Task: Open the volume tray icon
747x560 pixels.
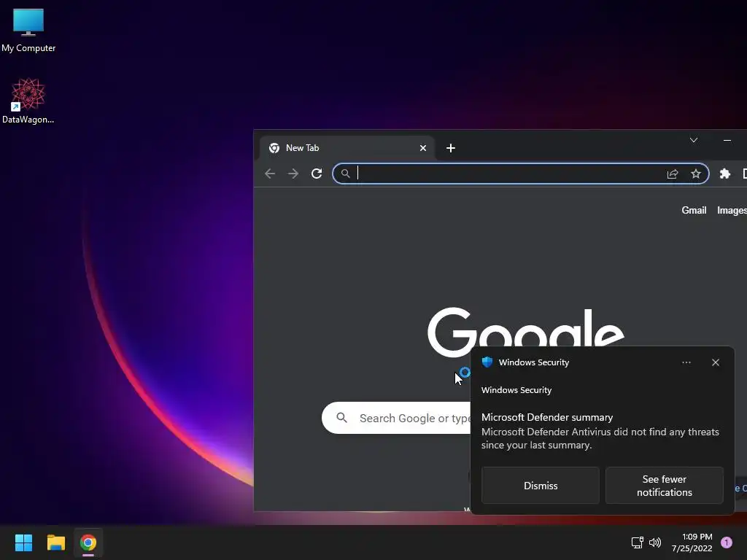Action: click(655, 542)
